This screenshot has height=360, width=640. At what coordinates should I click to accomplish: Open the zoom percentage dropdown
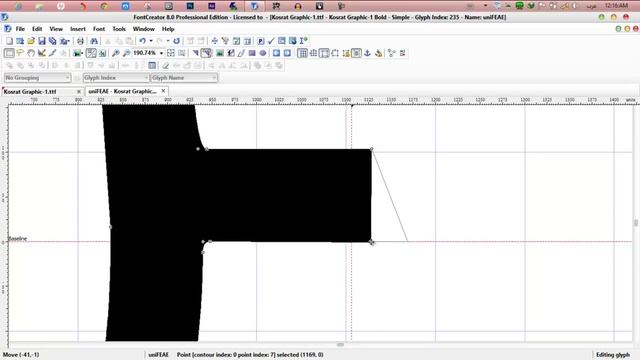[161, 53]
